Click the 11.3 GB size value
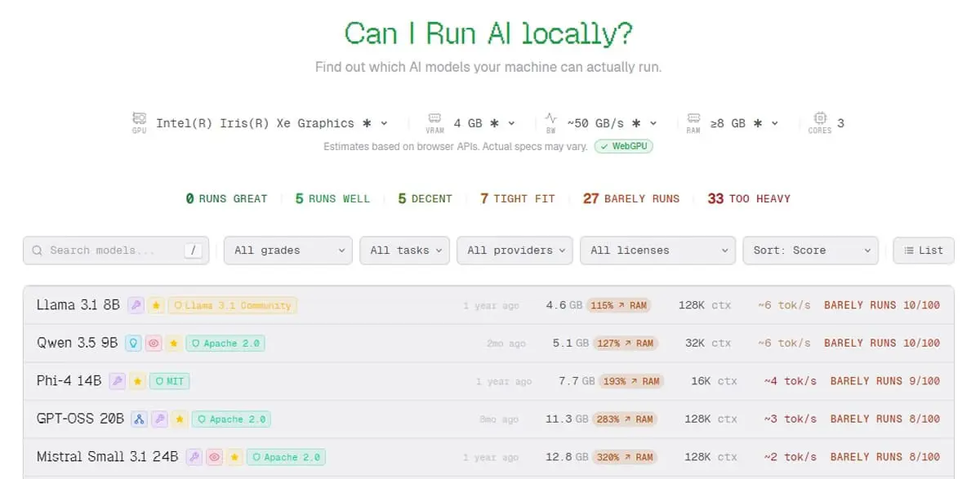The image size is (980, 479). (567, 419)
